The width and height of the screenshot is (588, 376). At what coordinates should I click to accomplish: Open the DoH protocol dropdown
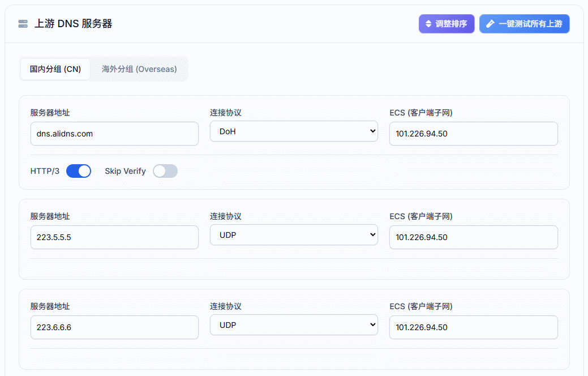click(294, 131)
